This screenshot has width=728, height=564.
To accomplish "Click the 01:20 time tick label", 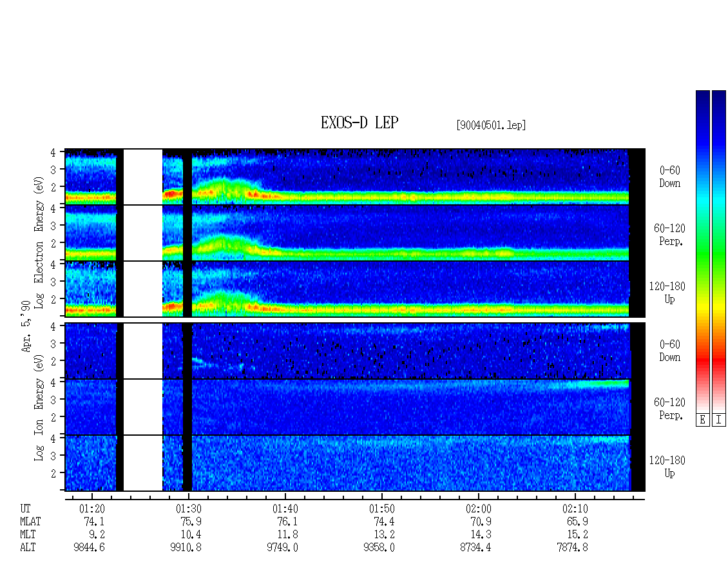I will (92, 509).
